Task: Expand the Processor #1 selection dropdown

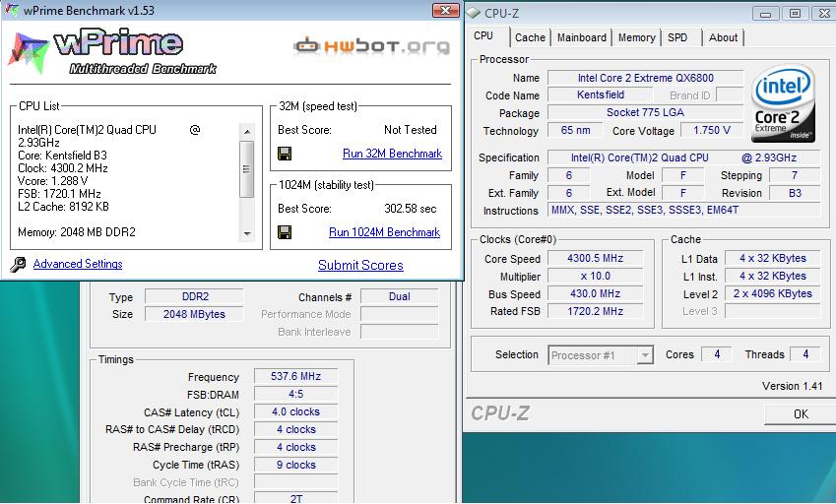Action: pos(645,354)
